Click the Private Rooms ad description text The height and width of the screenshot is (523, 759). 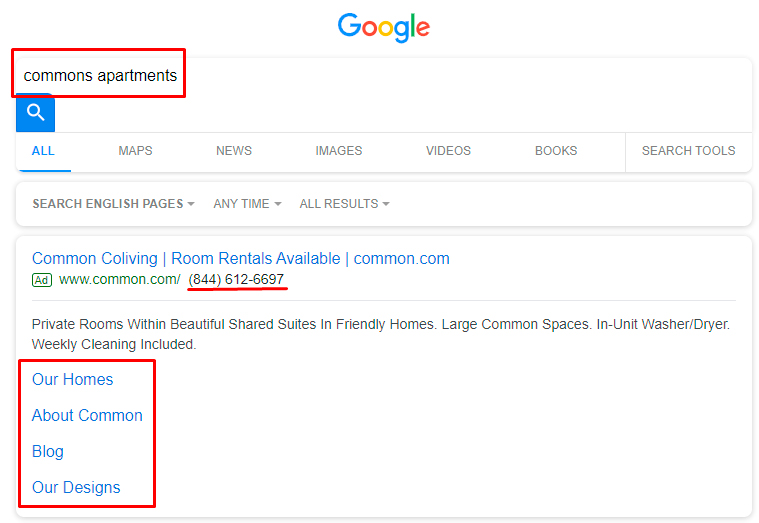pos(381,334)
